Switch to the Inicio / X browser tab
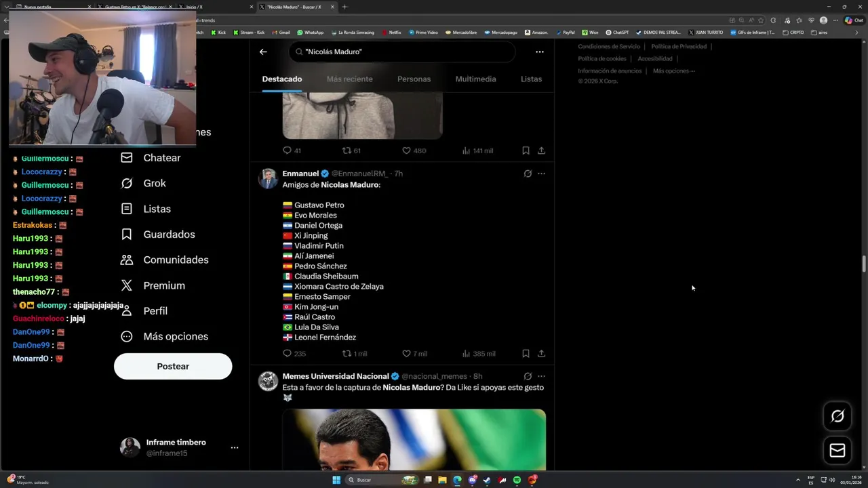The width and height of the screenshot is (868, 488). [x=216, y=7]
